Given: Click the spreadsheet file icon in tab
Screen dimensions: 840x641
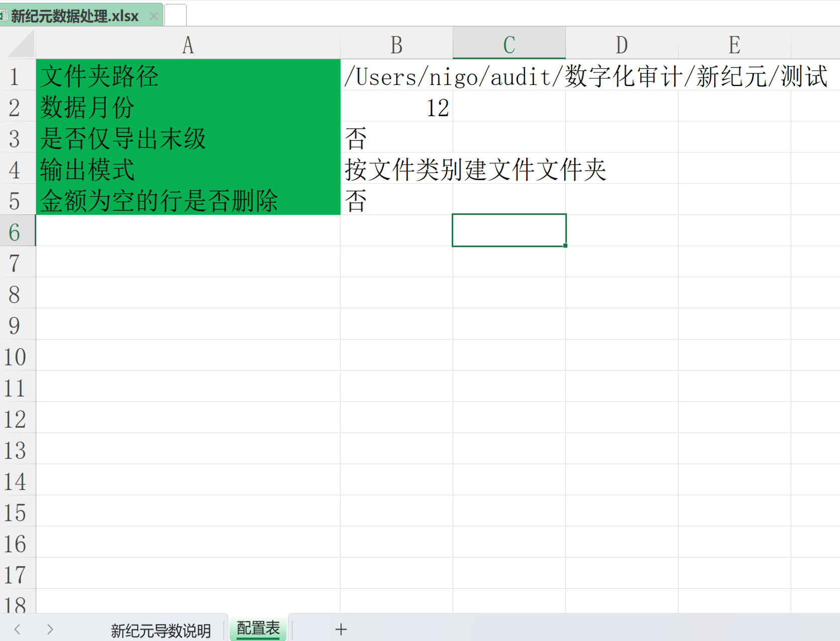Looking at the screenshot, I should pos(4,16).
